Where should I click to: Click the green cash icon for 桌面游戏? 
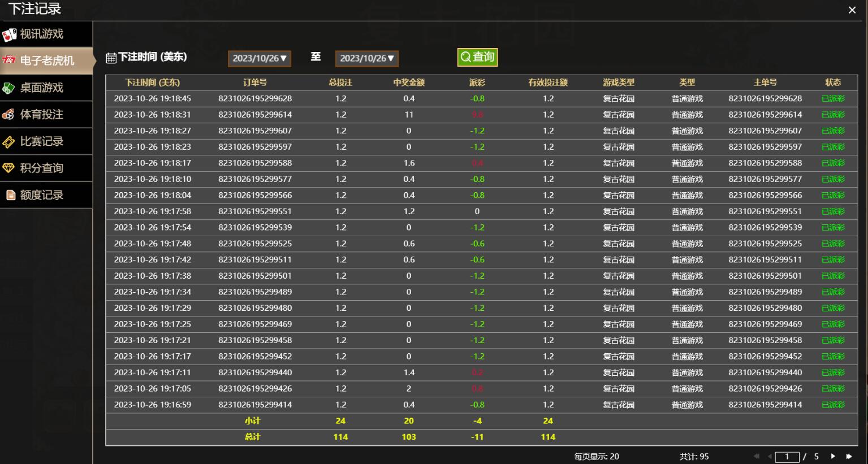click(x=9, y=88)
